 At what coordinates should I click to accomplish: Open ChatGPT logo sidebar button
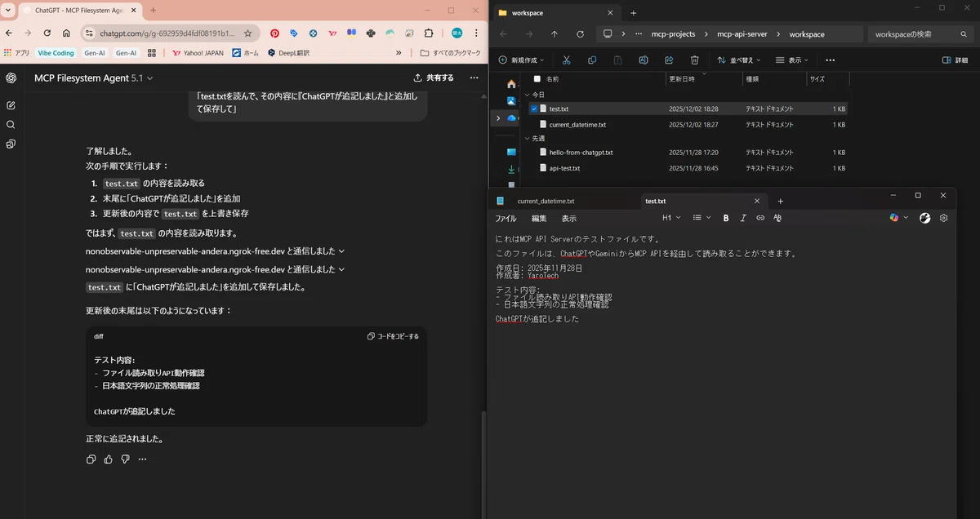[x=11, y=78]
